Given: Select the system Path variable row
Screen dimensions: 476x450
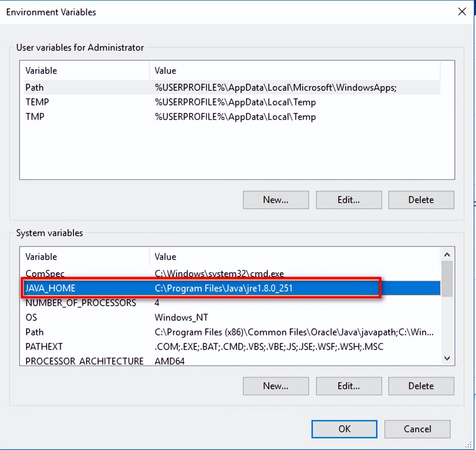Looking at the screenshot, I should [x=232, y=332].
